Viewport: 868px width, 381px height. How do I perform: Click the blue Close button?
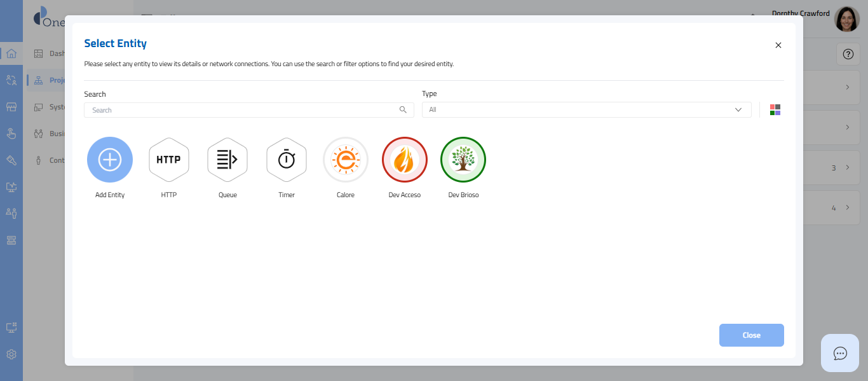[x=751, y=335]
